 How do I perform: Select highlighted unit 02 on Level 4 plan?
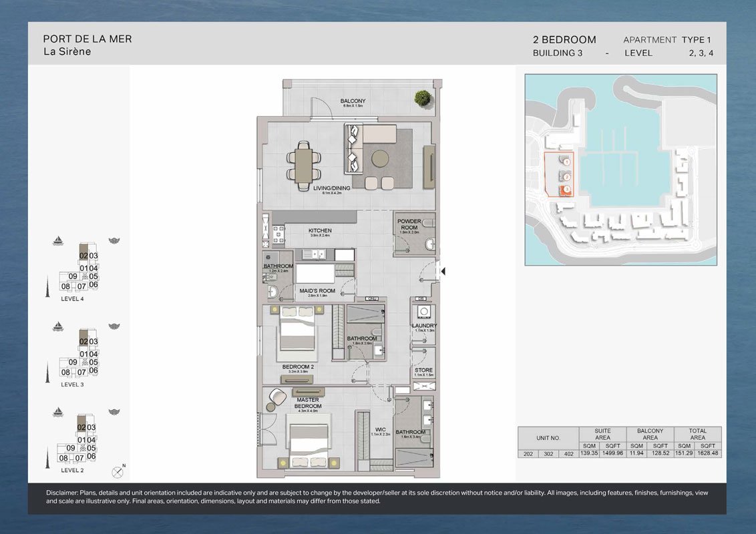[83, 256]
